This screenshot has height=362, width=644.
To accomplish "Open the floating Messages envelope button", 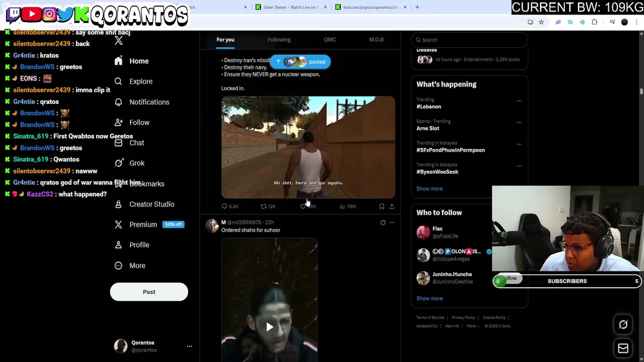I will (x=623, y=348).
